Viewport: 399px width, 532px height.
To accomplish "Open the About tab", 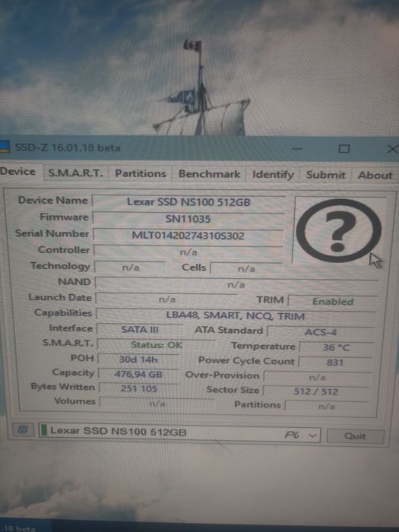I will pos(375,175).
